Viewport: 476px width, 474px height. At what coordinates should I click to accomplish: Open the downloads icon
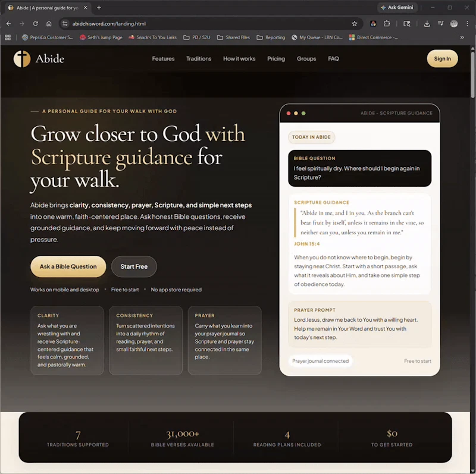tap(427, 24)
